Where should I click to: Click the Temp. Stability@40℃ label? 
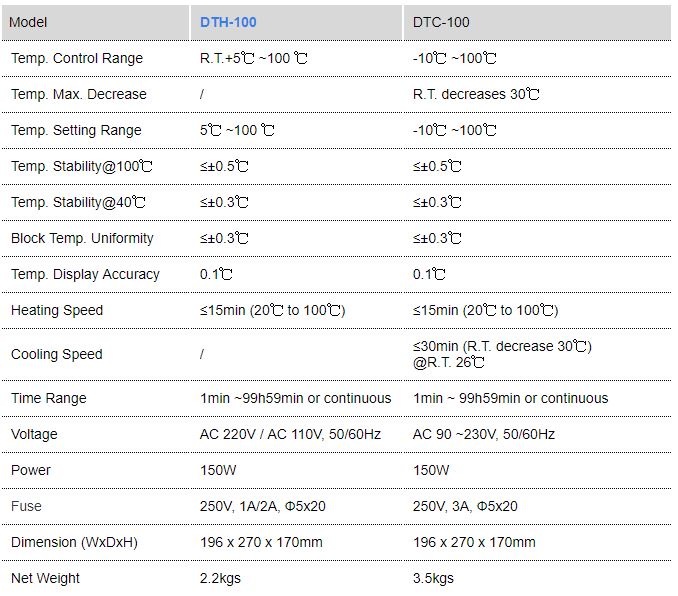point(78,202)
